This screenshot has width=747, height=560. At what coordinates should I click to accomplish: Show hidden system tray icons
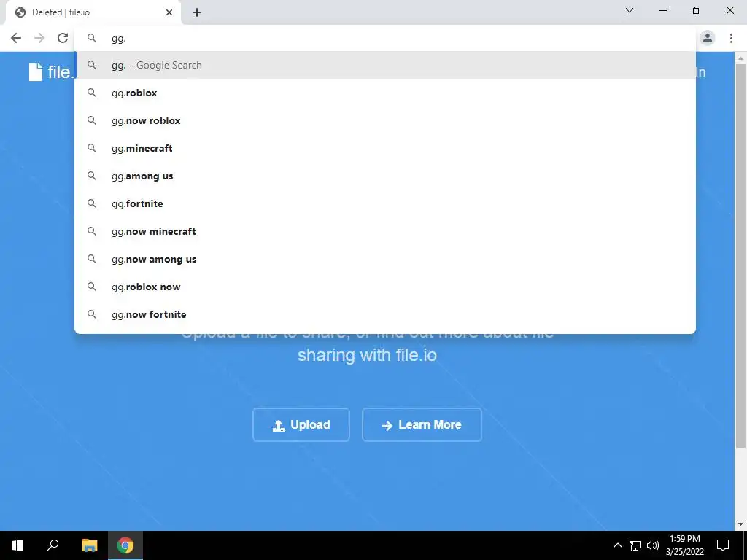coord(617,545)
